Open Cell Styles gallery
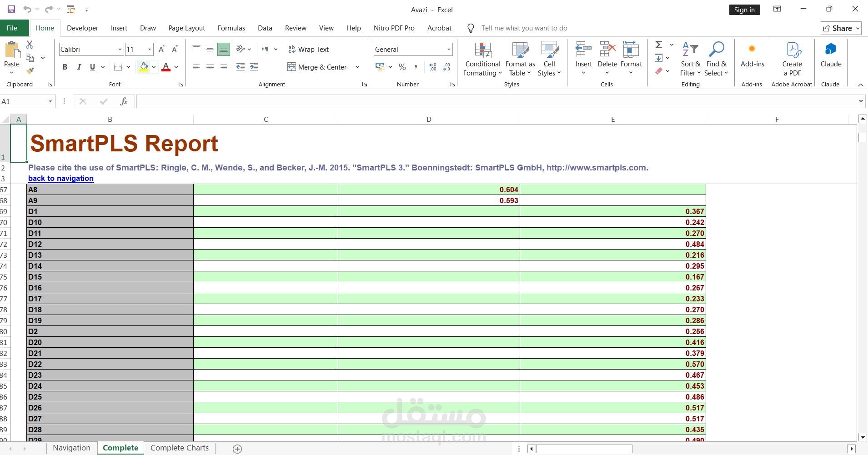Viewport: 868px width, 455px height. [x=549, y=59]
